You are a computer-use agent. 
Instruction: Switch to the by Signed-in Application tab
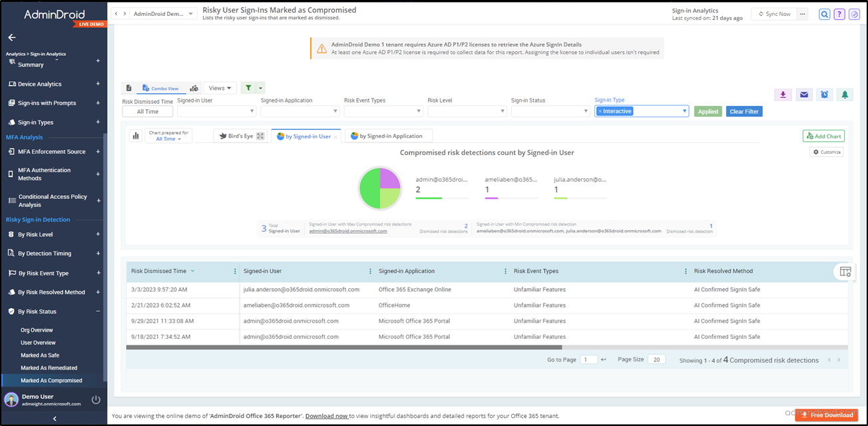[388, 134]
